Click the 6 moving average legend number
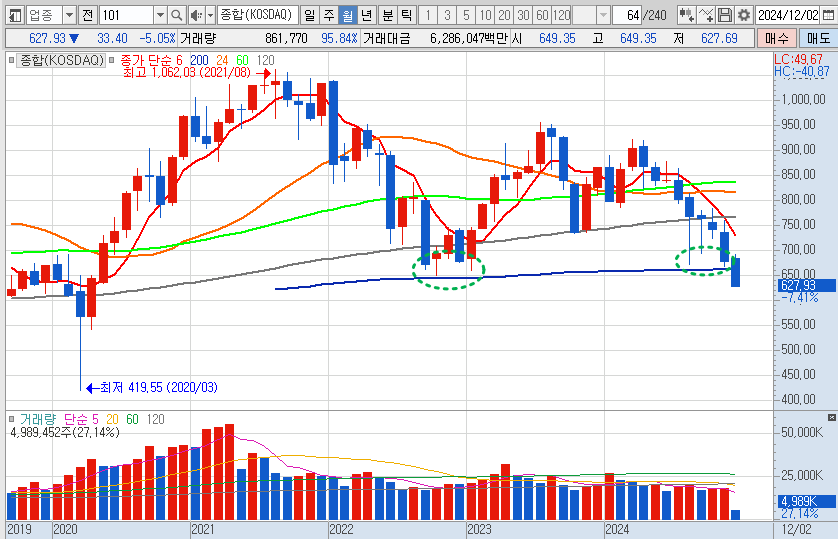 179,60
